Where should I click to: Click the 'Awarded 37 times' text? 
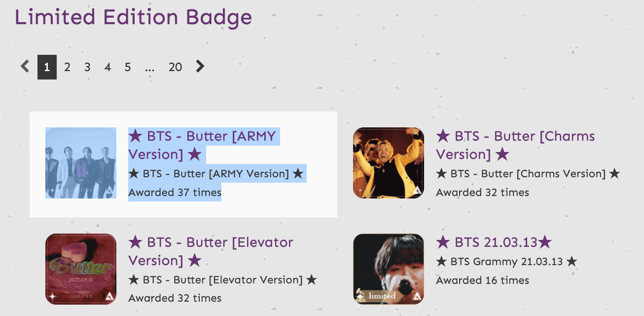coord(175,193)
